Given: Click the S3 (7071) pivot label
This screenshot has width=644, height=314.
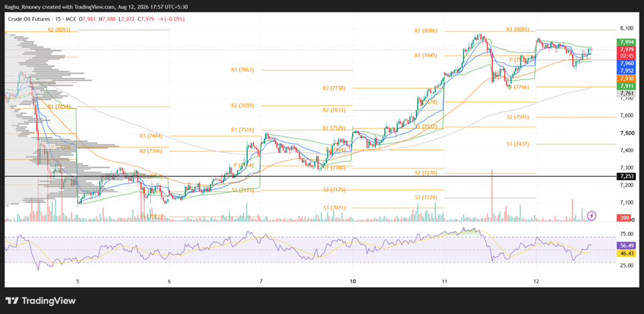Looking at the screenshot, I should pyautogui.click(x=335, y=208).
